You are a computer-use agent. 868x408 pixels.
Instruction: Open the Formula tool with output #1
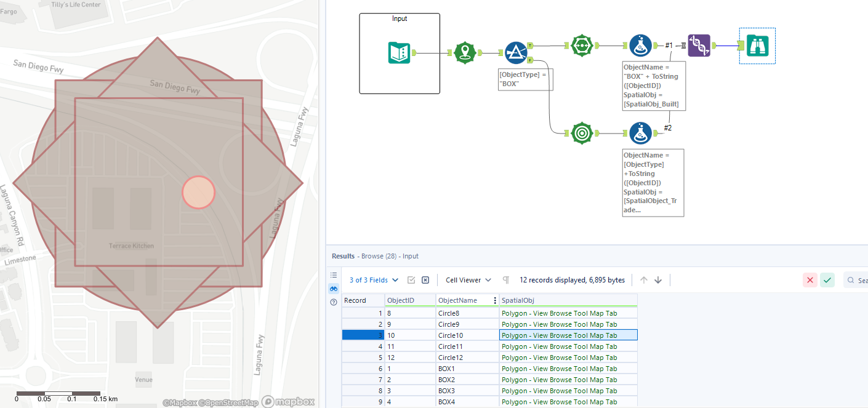coord(640,45)
